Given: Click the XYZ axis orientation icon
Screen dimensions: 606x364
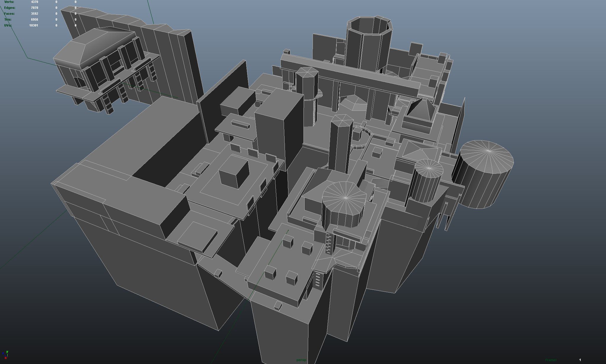Looking at the screenshot, I should tap(5, 355).
